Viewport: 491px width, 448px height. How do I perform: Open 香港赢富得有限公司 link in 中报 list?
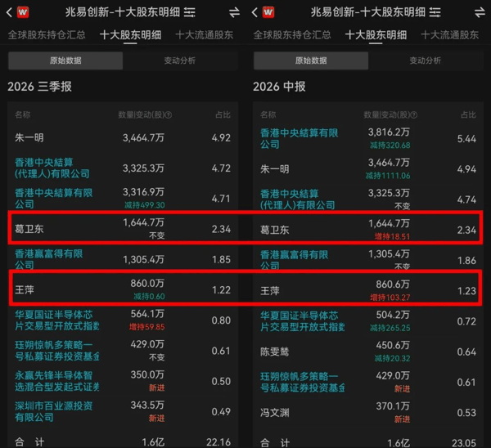tap(295, 260)
